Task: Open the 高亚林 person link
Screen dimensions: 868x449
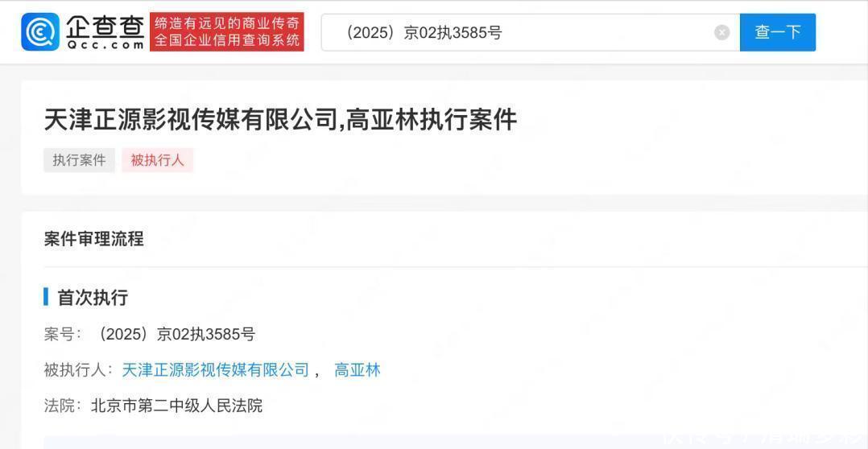Action: [358, 370]
